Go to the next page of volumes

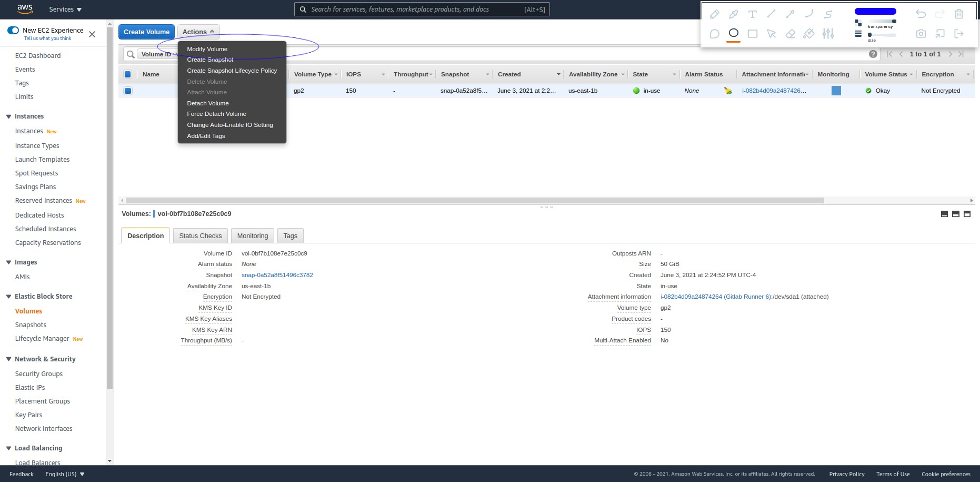[x=951, y=54]
